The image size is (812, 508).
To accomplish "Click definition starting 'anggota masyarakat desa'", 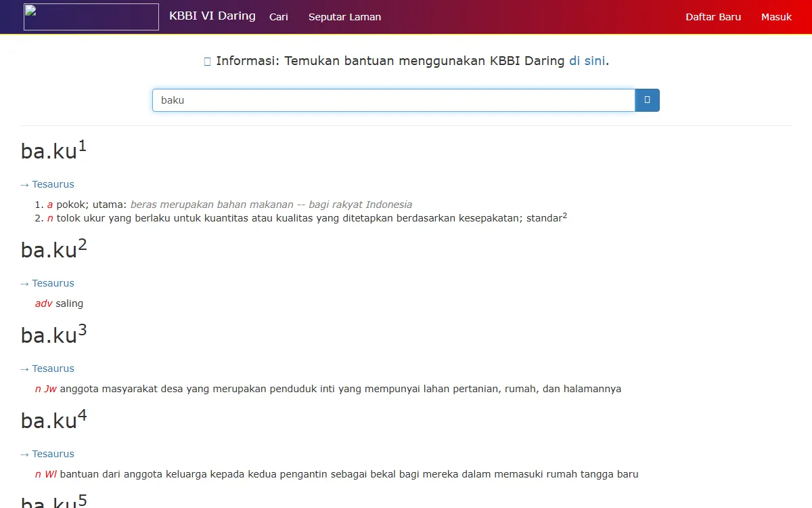I will [x=340, y=389].
